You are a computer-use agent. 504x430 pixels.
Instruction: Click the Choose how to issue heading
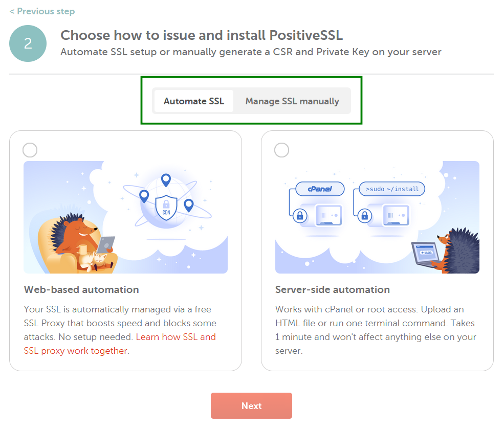(x=202, y=35)
